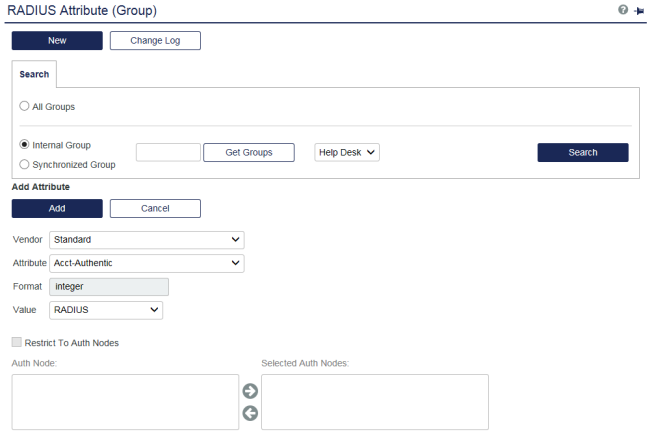This screenshot has height=434, width=652.
Task: Click the group name input field
Action: point(168,152)
